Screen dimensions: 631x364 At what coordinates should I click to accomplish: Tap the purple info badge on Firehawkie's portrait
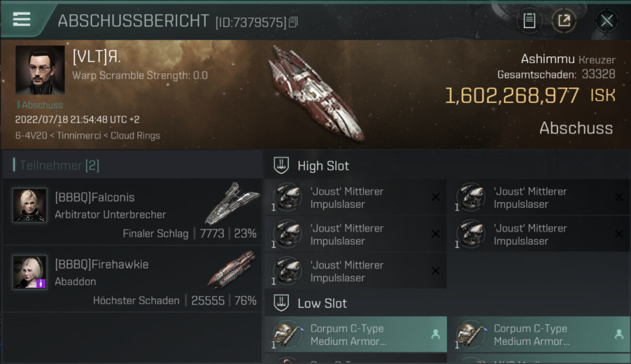coord(41,283)
